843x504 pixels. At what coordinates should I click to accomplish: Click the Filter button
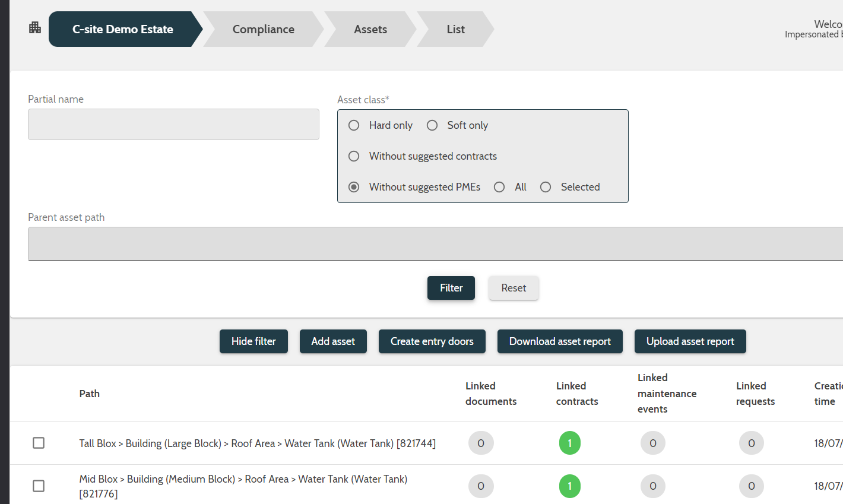pyautogui.click(x=451, y=288)
